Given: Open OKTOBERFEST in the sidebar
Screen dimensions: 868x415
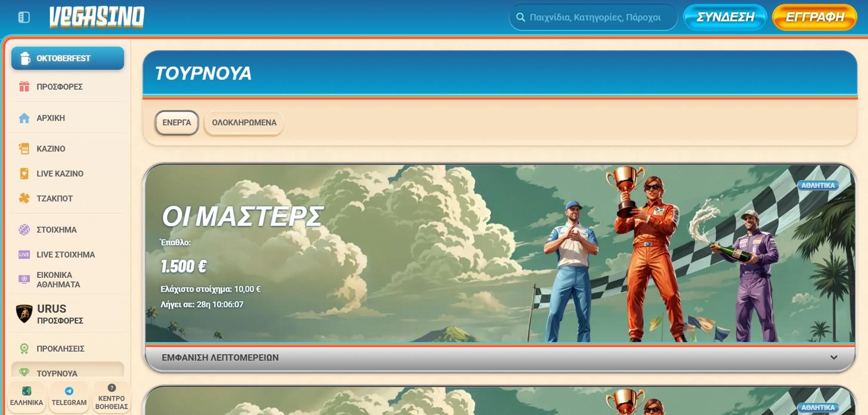Looking at the screenshot, I should 67,58.
